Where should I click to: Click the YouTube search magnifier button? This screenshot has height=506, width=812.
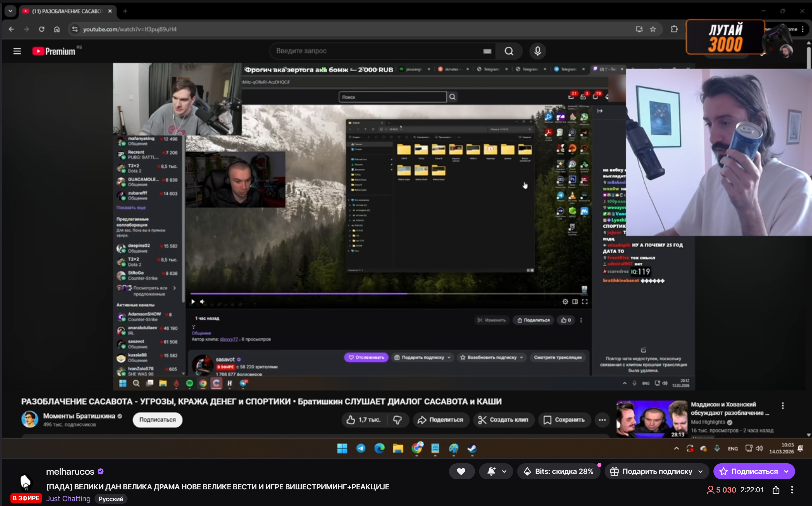point(509,51)
